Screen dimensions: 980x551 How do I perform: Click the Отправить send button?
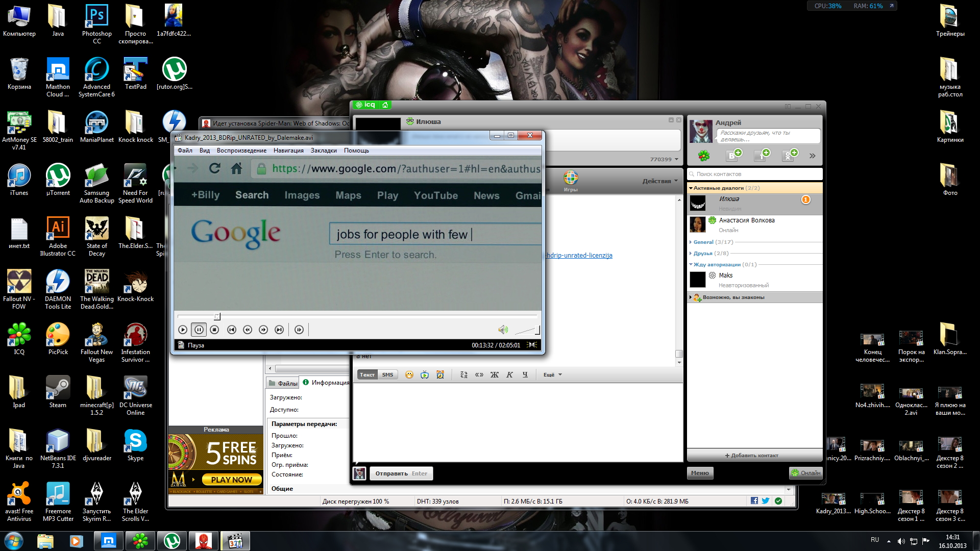pyautogui.click(x=401, y=473)
